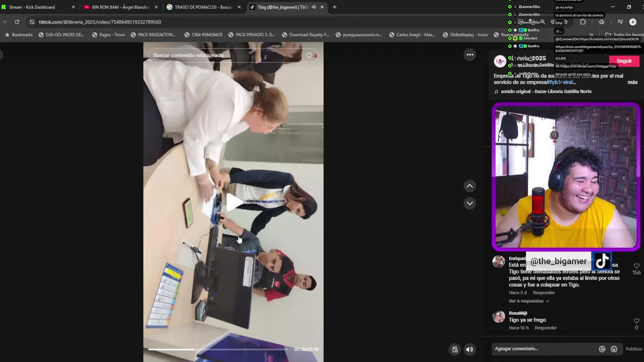Close the BIN BON BAM tab
Image resolution: width=644 pixels, height=362 pixels.
[156, 7]
